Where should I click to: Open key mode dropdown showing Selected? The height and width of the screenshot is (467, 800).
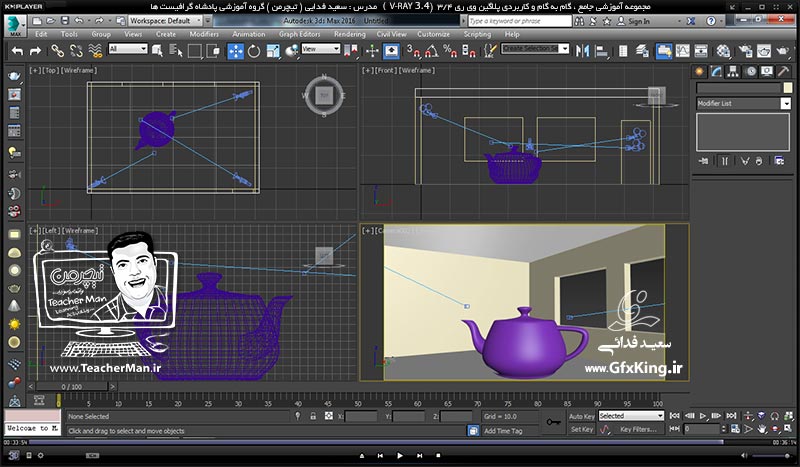click(631, 416)
